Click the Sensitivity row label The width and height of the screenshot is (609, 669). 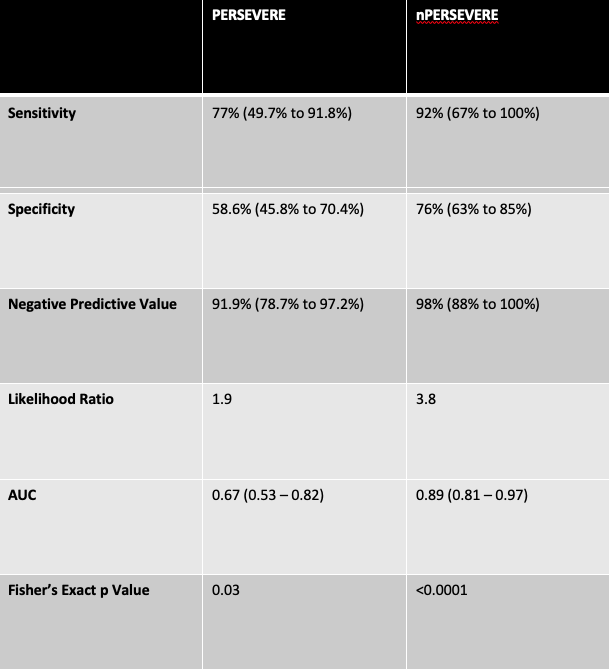(x=42, y=113)
